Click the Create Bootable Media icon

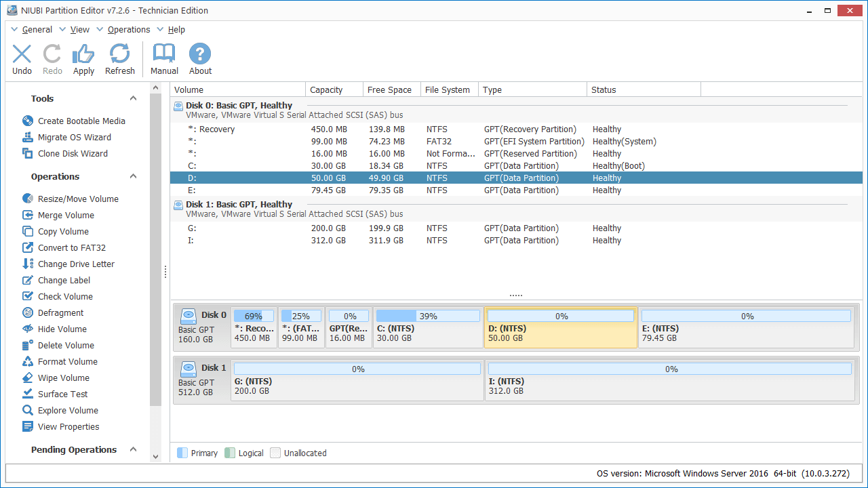point(28,121)
